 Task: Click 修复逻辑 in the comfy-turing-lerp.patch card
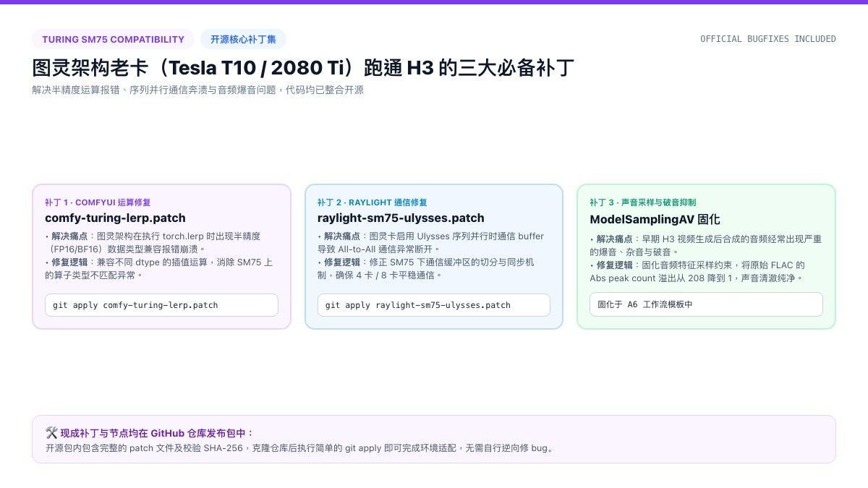click(x=70, y=262)
